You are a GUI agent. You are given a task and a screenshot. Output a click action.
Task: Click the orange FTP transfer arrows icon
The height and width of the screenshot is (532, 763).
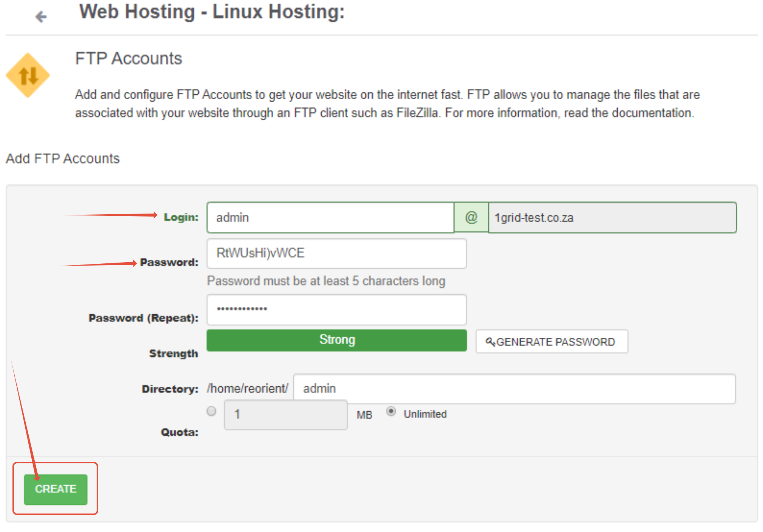pos(28,75)
